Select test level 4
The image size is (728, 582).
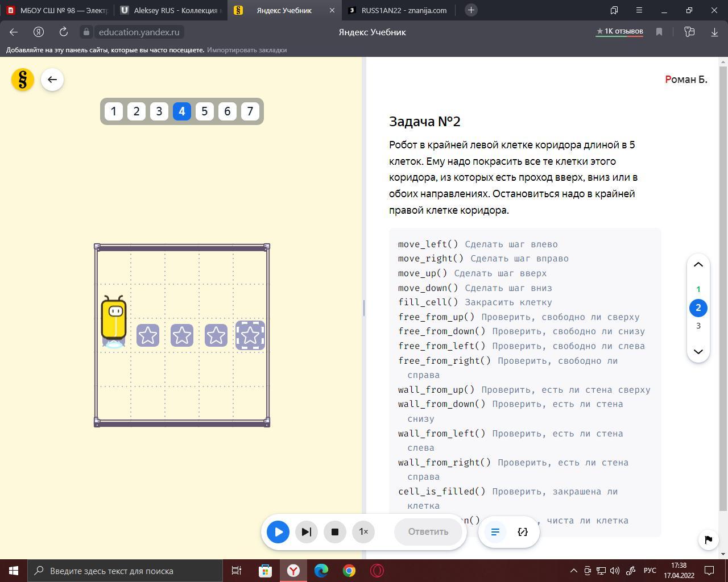pyautogui.click(x=182, y=111)
